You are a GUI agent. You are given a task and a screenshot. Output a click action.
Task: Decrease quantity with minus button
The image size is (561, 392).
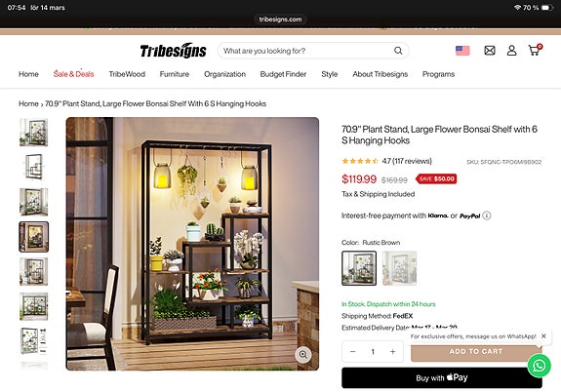[353, 352]
